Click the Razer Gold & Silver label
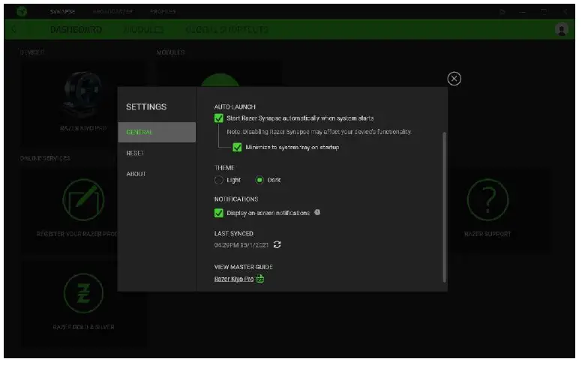 [x=83, y=327]
